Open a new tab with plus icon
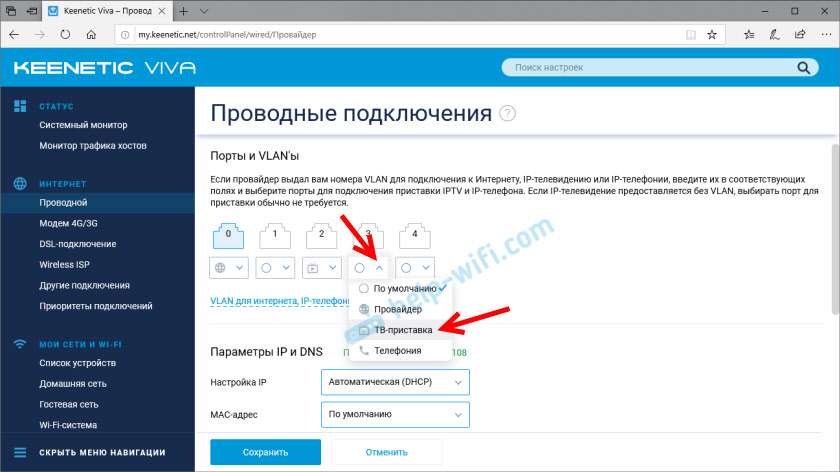This screenshot has width=840, height=472. pos(183,11)
